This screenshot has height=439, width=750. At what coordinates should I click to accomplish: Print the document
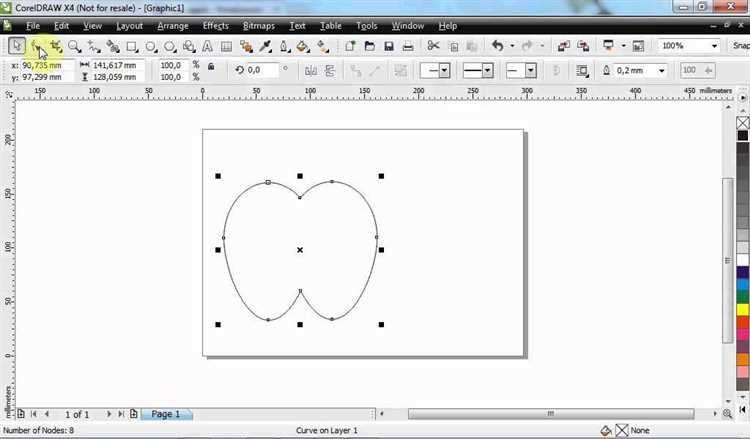pos(408,46)
